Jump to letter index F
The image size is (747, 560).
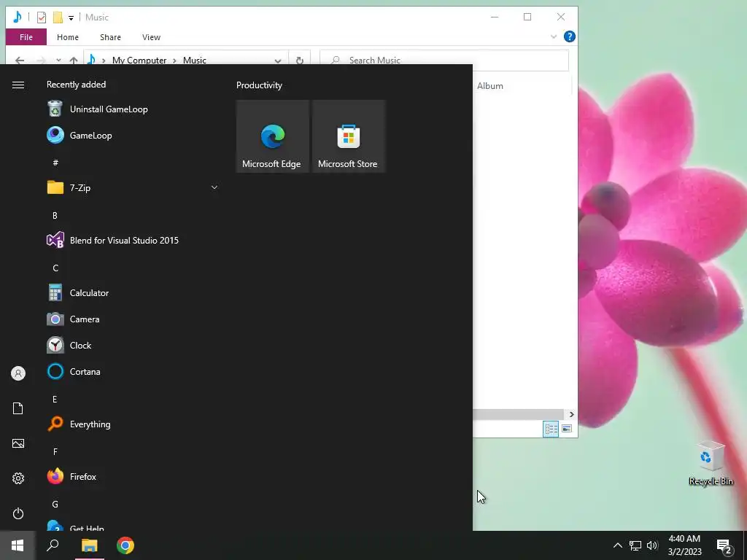[x=55, y=452]
